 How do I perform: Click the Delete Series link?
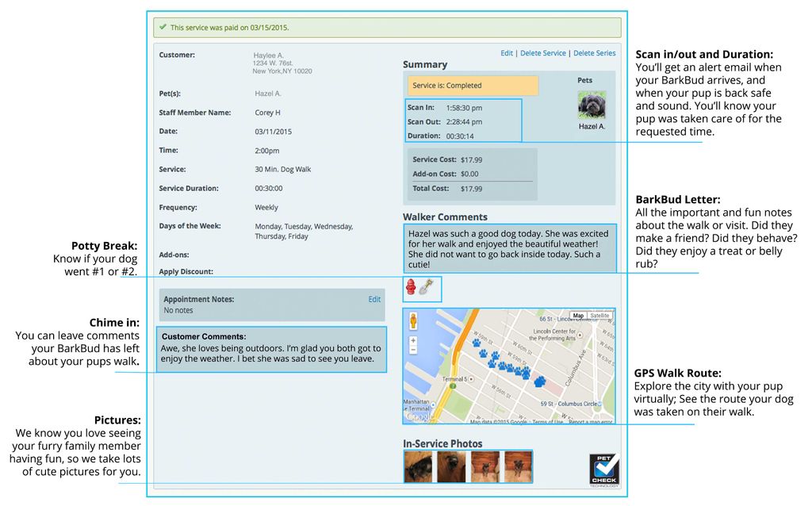594,53
